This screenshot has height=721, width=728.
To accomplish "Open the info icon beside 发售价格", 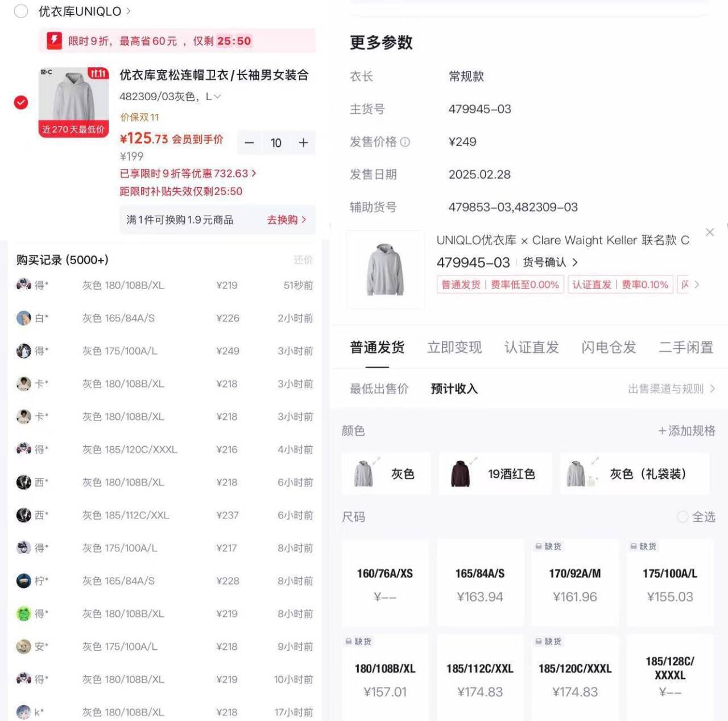I will (405, 142).
